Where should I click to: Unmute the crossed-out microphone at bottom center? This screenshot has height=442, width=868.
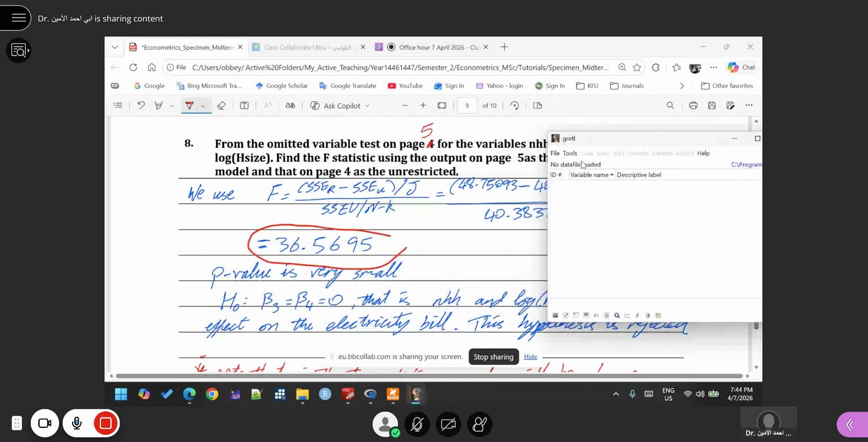coord(417,424)
